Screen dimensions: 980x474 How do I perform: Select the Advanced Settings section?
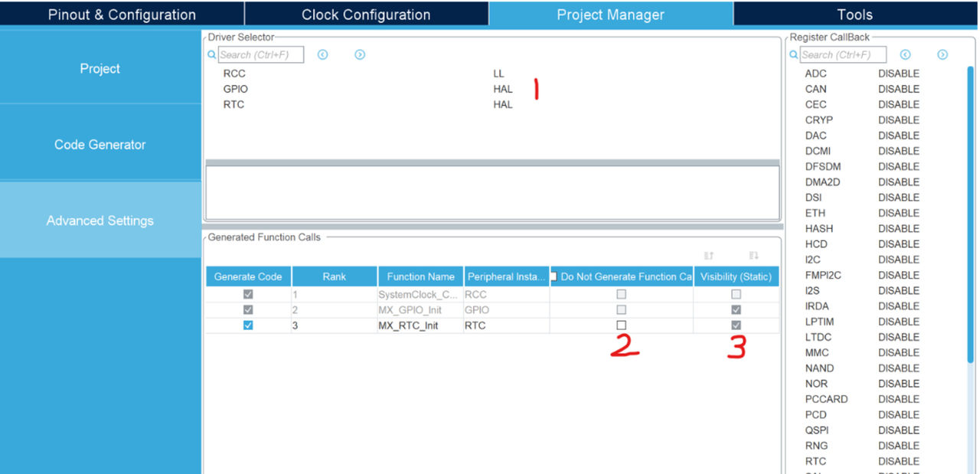pyautogui.click(x=100, y=221)
